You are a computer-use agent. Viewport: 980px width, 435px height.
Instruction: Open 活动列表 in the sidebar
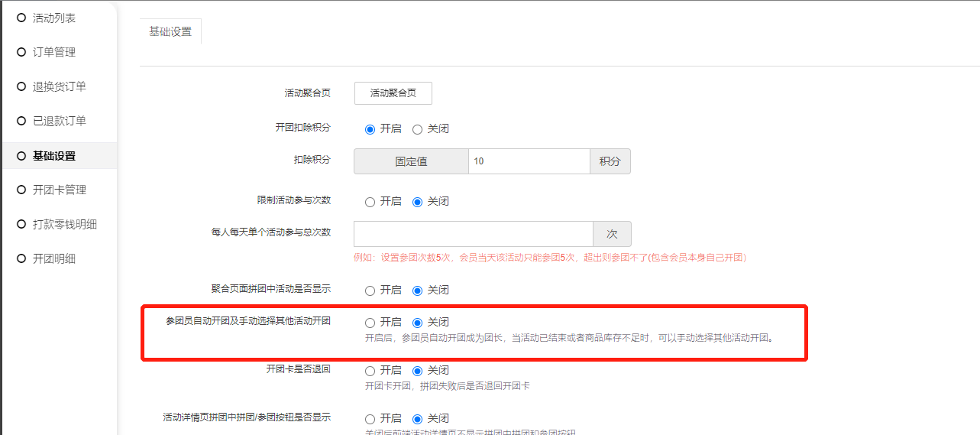pyautogui.click(x=53, y=18)
